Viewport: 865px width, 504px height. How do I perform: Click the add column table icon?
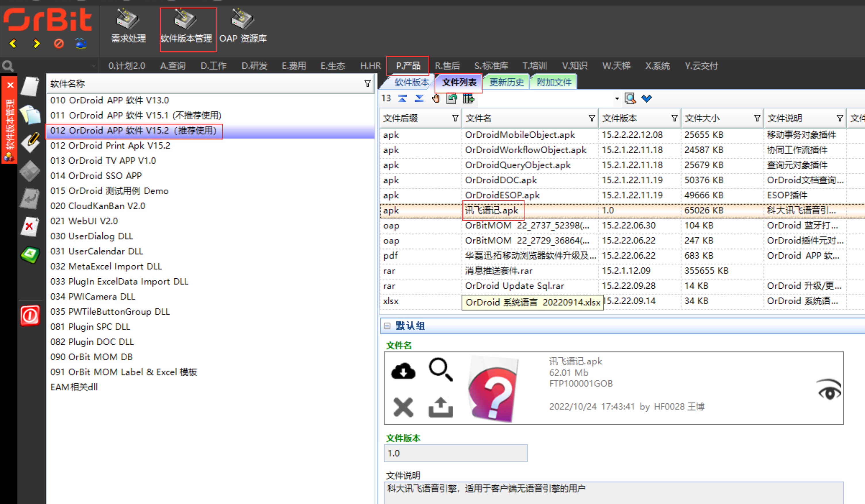point(468,99)
